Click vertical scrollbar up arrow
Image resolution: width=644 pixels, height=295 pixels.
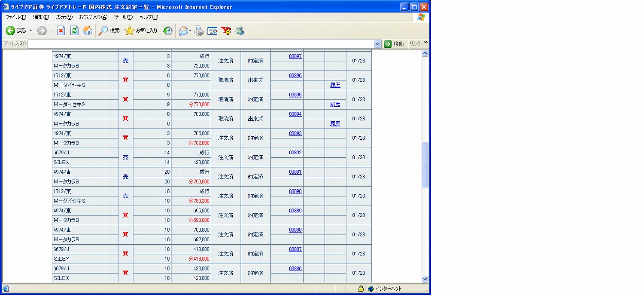(425, 53)
